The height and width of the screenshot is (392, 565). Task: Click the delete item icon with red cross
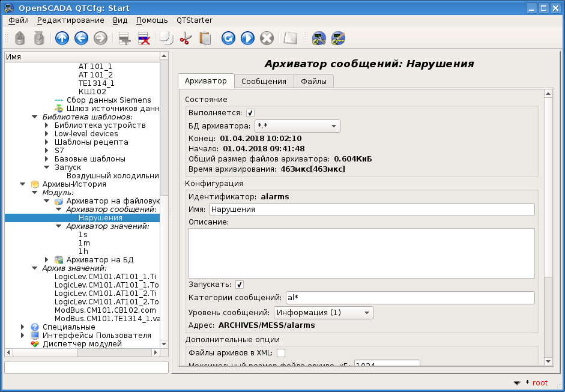144,38
